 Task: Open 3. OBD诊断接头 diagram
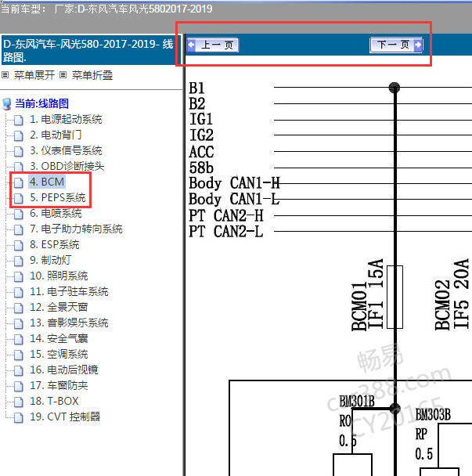click(x=67, y=166)
